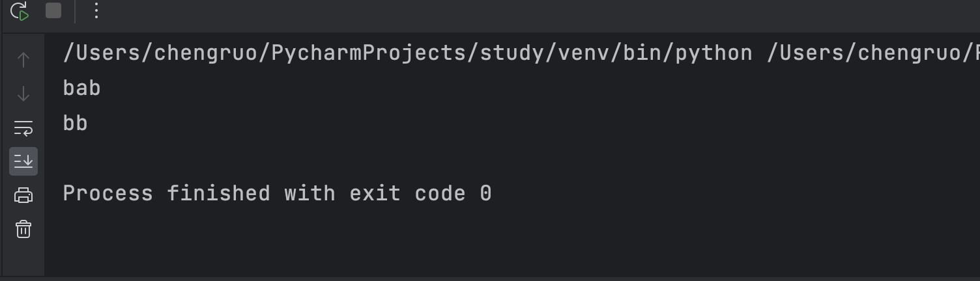
Task: Toggle scroll to end of output
Action: [x=23, y=161]
